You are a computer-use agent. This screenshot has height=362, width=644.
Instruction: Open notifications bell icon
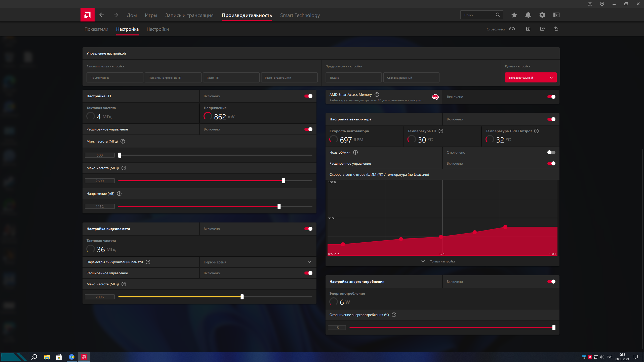click(x=528, y=15)
